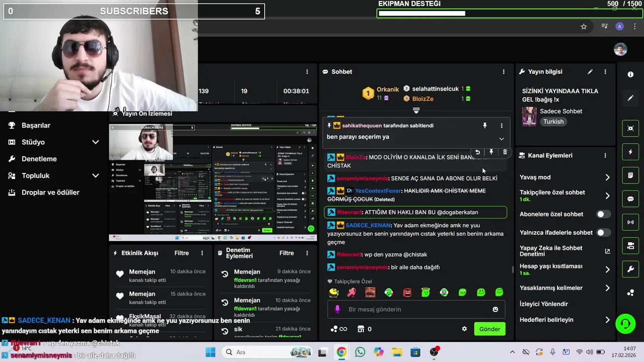Open pinned message options menu

pos(502,126)
